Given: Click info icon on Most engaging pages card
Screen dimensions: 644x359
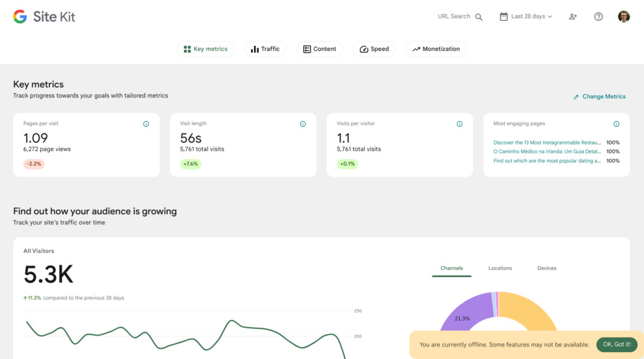Looking at the screenshot, I should click(616, 124).
